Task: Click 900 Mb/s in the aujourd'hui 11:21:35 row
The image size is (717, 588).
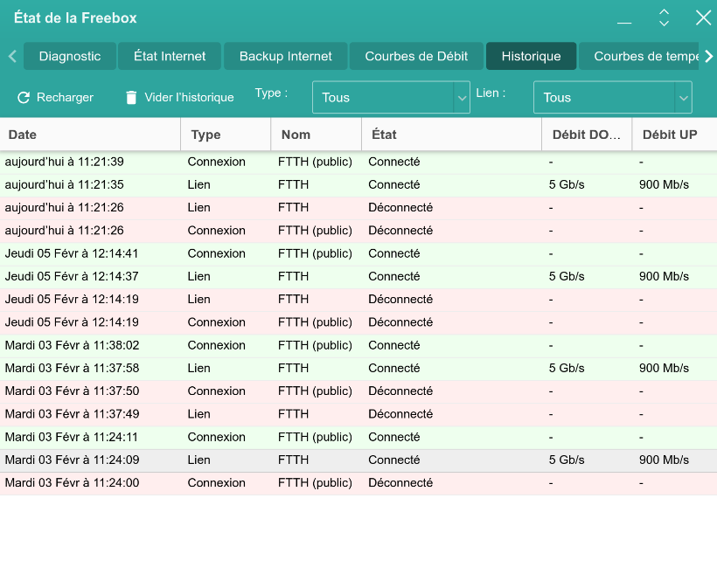Action: pos(664,184)
